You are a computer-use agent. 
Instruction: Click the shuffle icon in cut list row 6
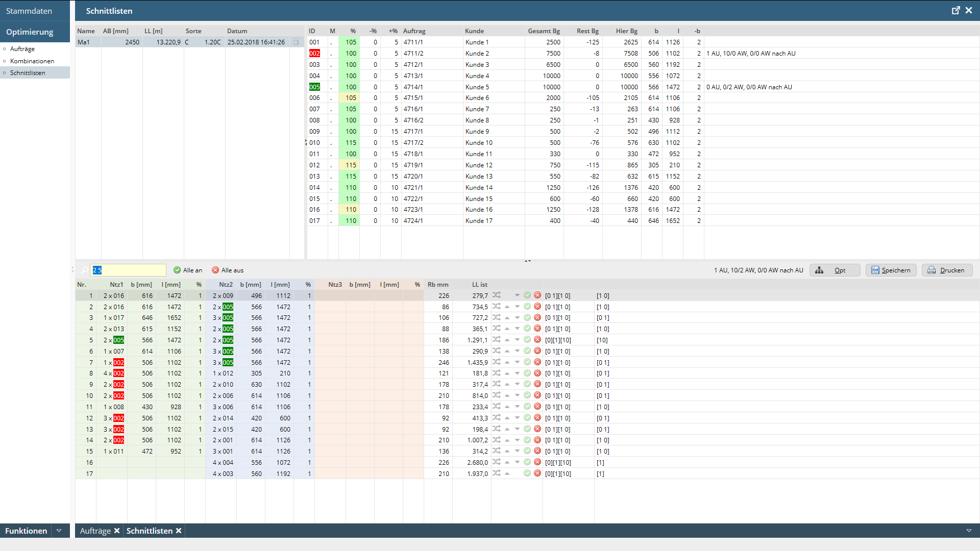(x=497, y=351)
